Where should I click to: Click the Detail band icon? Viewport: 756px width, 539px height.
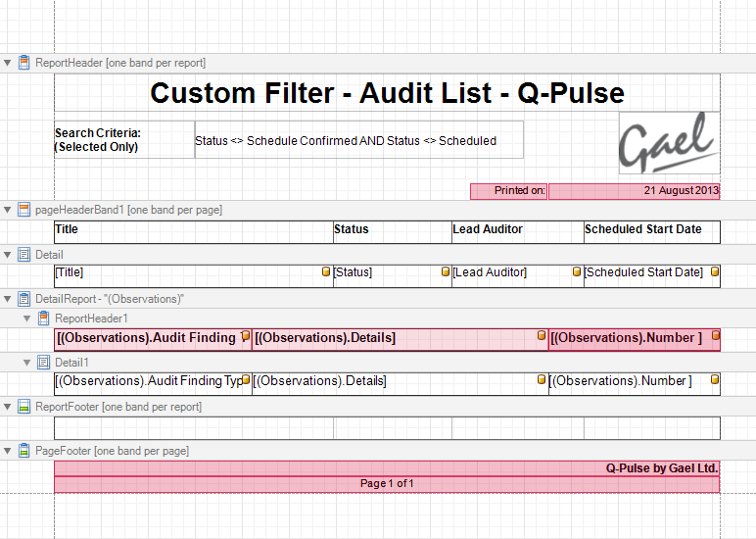click(24, 255)
